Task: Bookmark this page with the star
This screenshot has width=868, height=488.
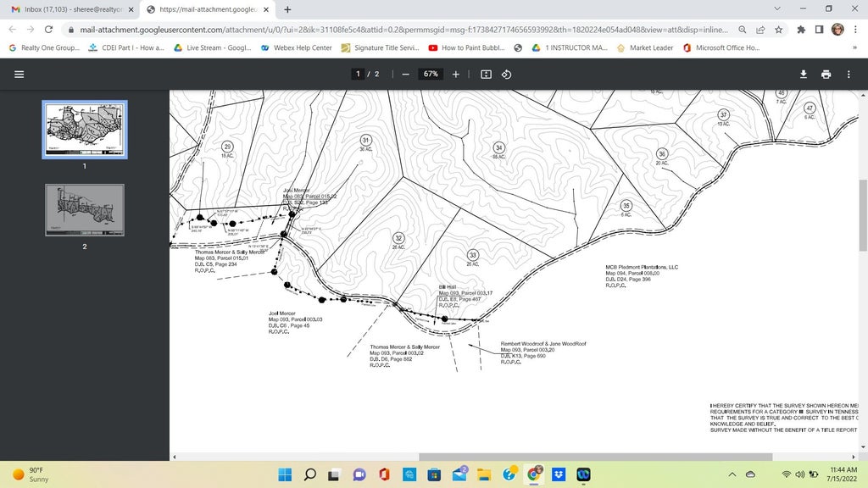Action: click(778, 30)
